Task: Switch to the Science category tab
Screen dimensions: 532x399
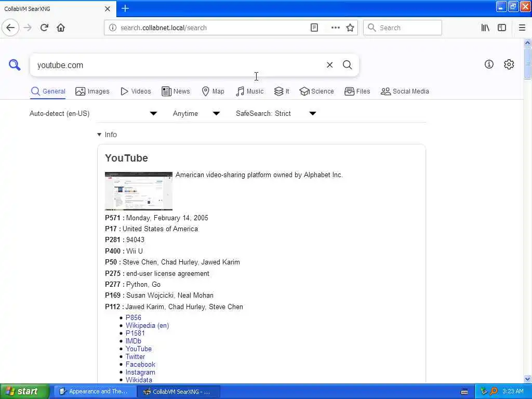Action: click(316, 91)
